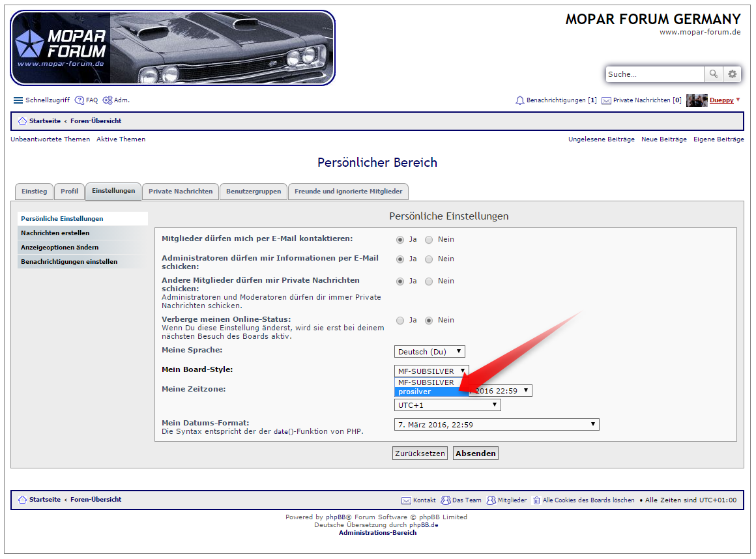
Task: Expand the Mein Datums-Format dropdown
Action: tap(497, 425)
